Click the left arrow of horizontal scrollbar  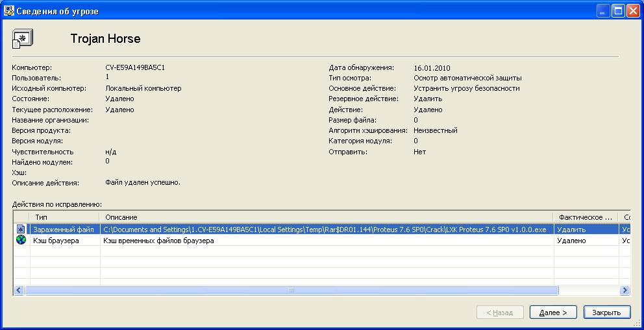(18, 290)
